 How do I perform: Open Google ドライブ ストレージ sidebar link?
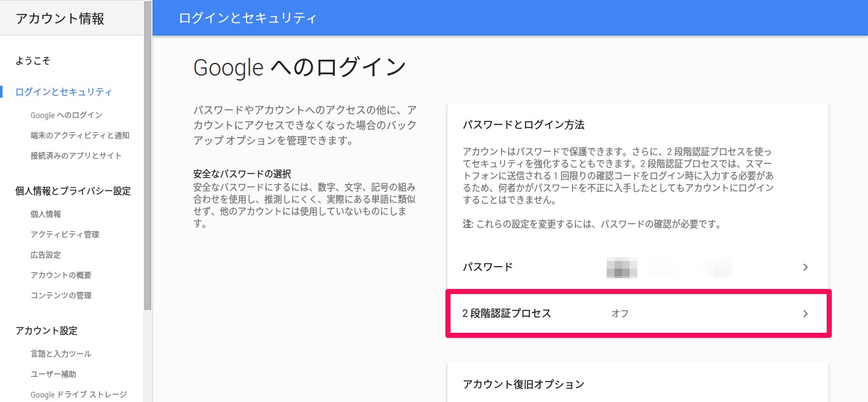pyautogui.click(x=79, y=394)
